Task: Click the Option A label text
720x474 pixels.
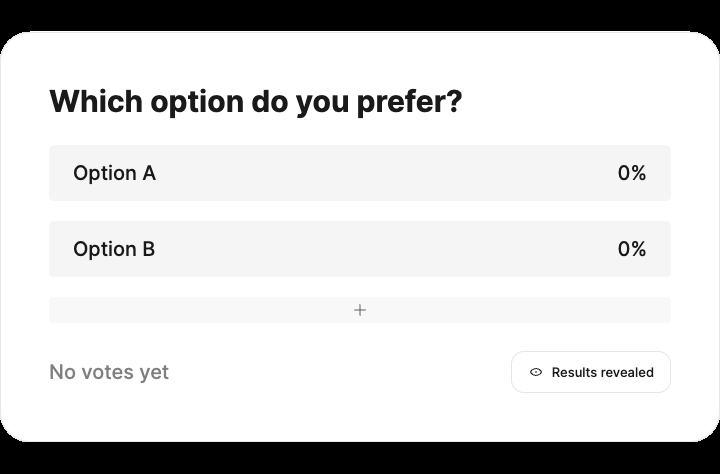Action: tap(114, 173)
